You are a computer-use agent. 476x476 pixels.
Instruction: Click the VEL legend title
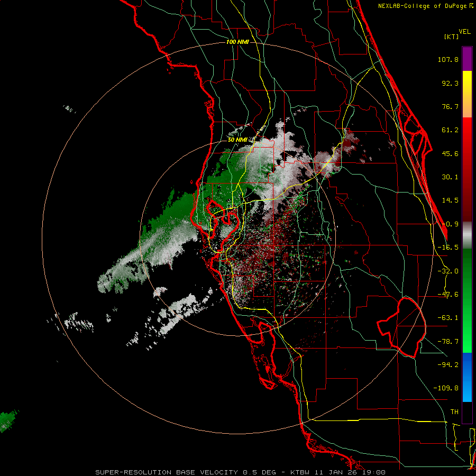point(464,32)
